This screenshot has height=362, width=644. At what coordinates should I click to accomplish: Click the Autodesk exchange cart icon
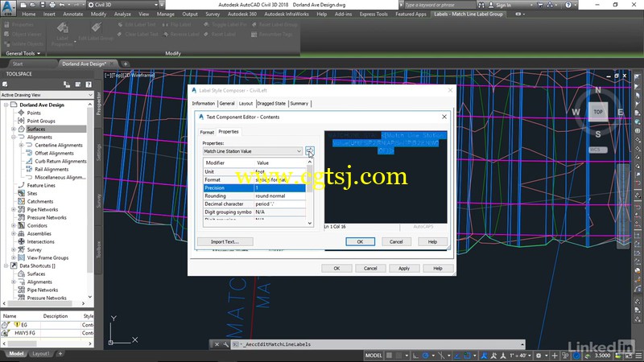click(540, 5)
